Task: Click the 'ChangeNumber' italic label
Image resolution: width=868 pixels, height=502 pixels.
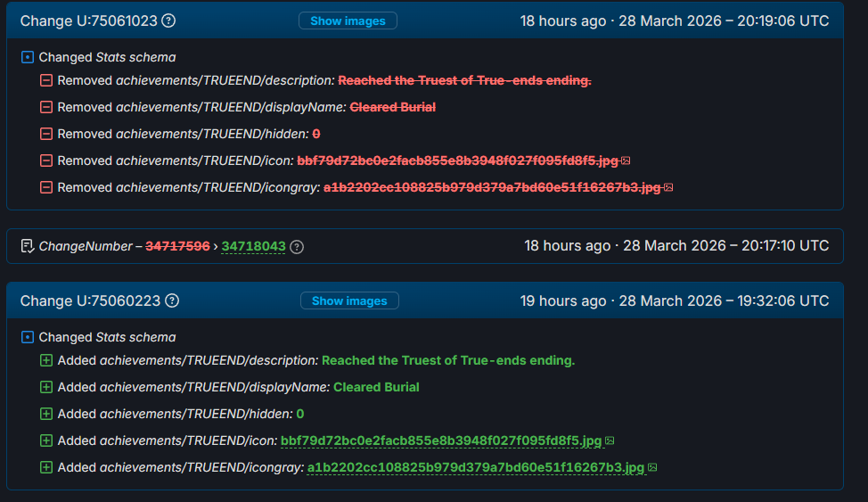Action: [86, 246]
